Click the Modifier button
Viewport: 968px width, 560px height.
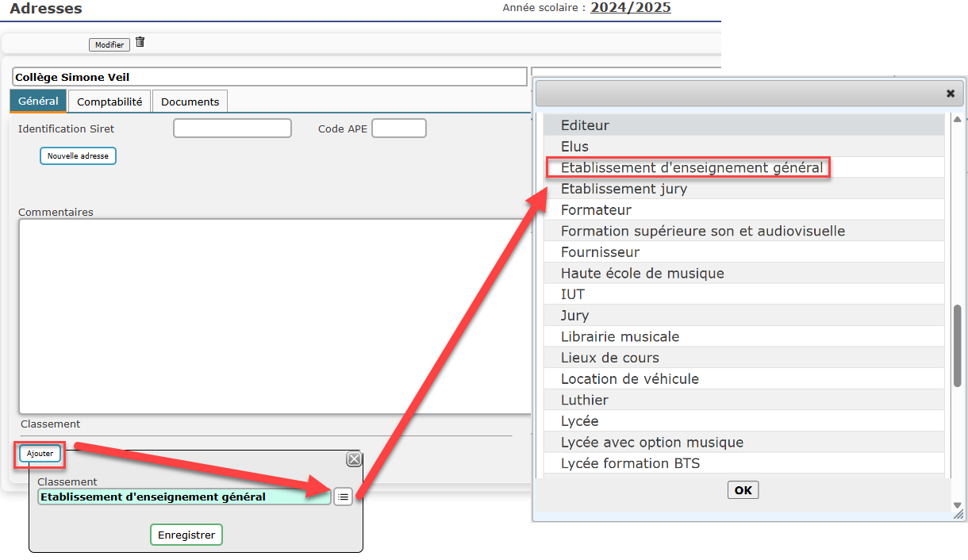tap(109, 45)
